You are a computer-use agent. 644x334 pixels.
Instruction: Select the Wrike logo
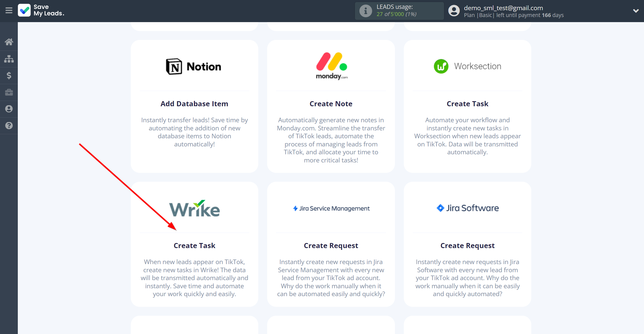(194, 208)
